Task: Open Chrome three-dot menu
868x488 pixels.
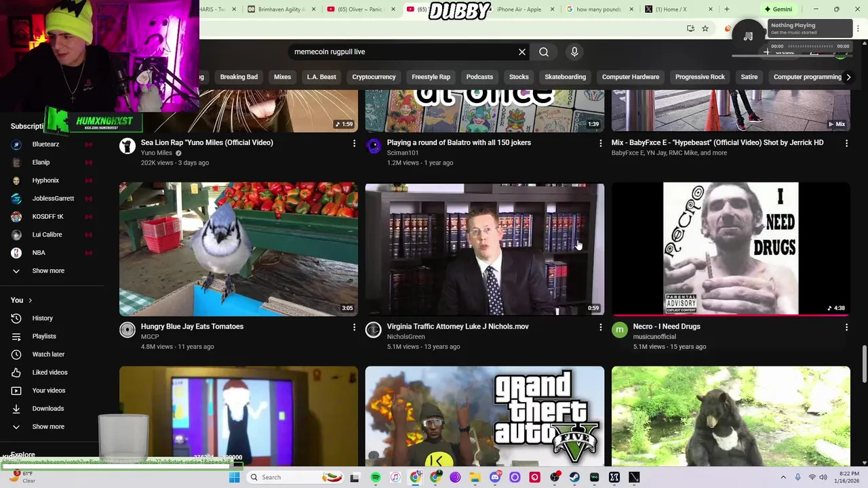Action: (858, 28)
